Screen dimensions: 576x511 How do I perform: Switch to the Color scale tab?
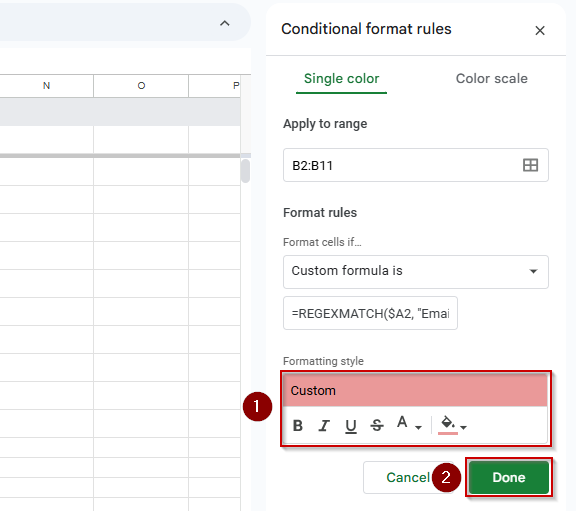pyautogui.click(x=492, y=79)
